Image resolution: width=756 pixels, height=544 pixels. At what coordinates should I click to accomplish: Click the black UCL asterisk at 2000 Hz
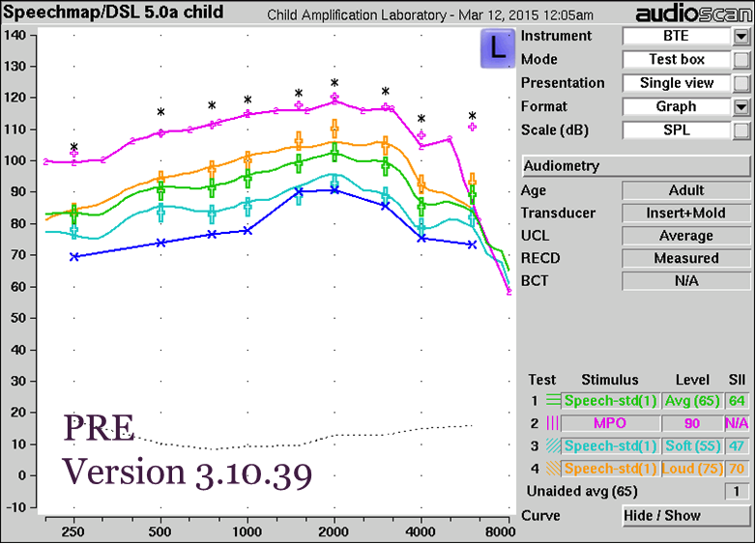point(334,83)
